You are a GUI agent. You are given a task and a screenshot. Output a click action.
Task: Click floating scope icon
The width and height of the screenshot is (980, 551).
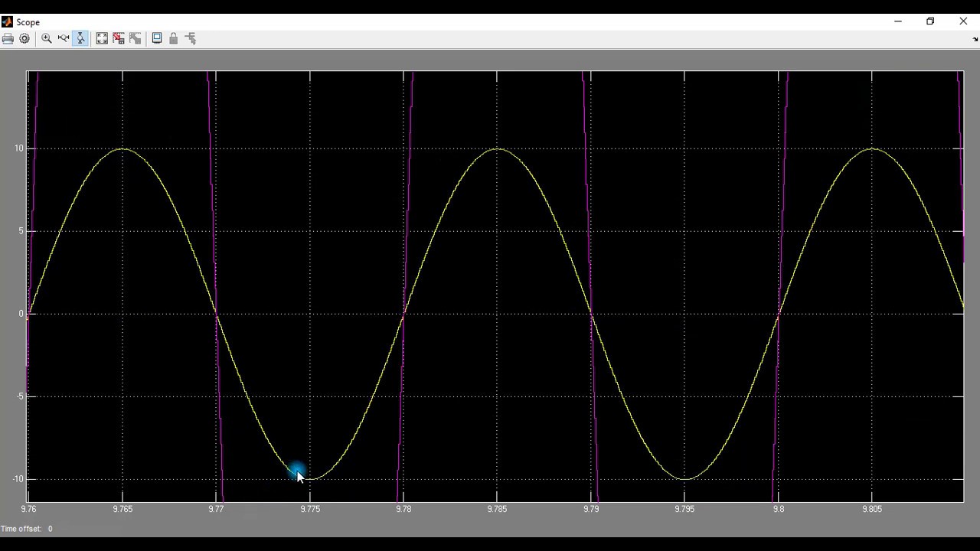(x=157, y=38)
